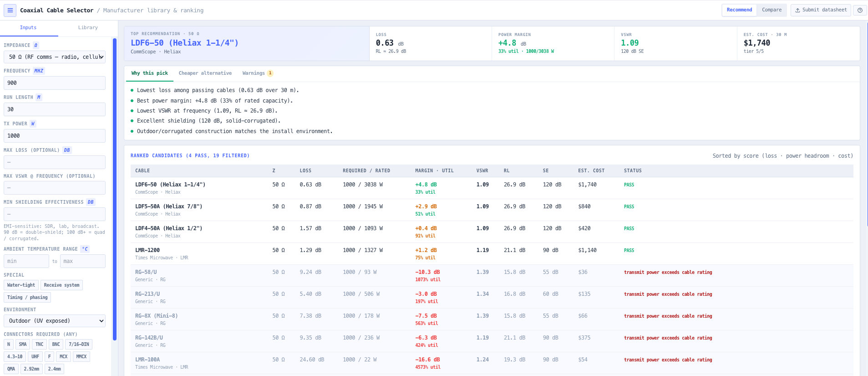
Task: Click the +4.8 dB power margin summary
Action: coord(512,43)
